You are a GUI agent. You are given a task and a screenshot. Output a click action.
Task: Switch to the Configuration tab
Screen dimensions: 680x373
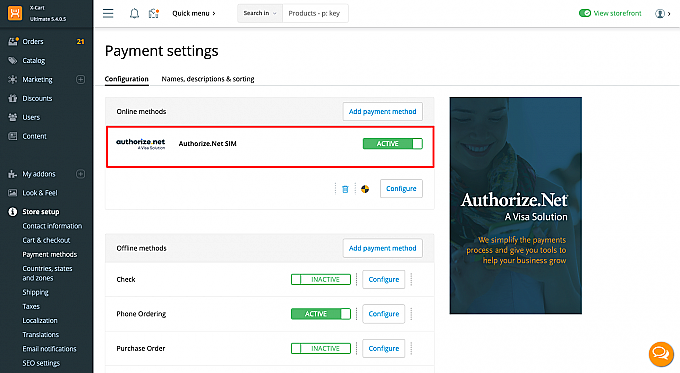click(127, 79)
